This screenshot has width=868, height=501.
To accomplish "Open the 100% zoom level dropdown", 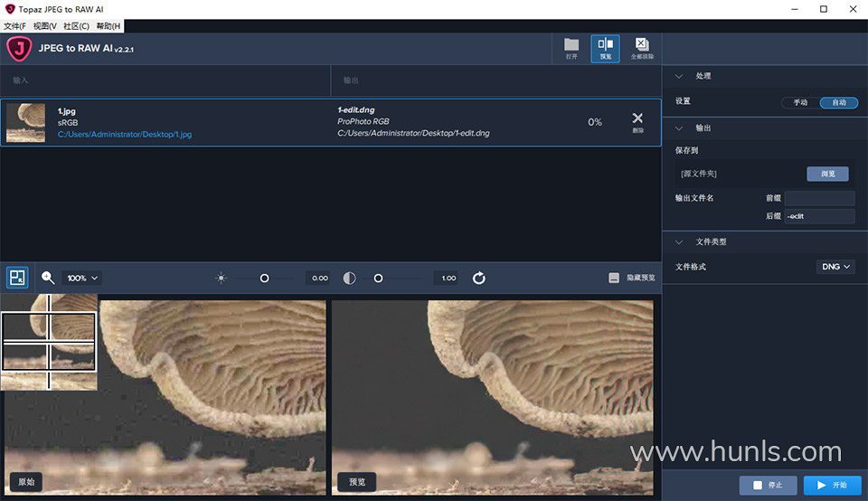I will click(82, 279).
